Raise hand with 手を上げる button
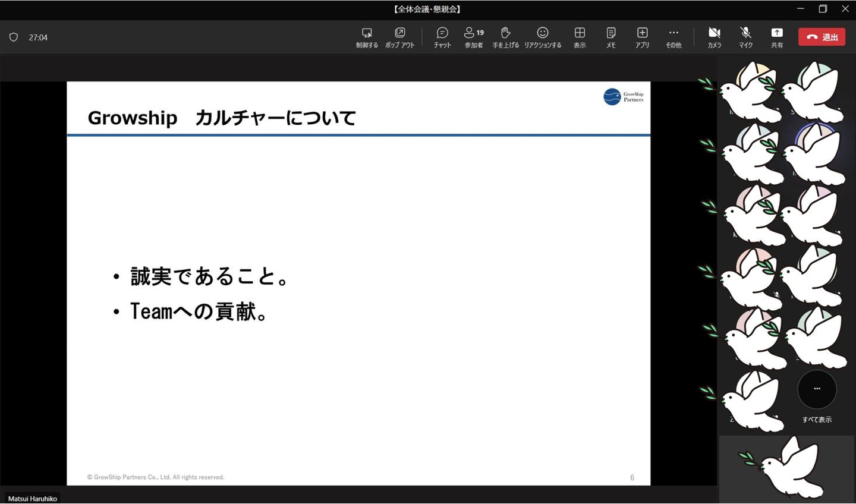The height and width of the screenshot is (504, 856). point(505,37)
